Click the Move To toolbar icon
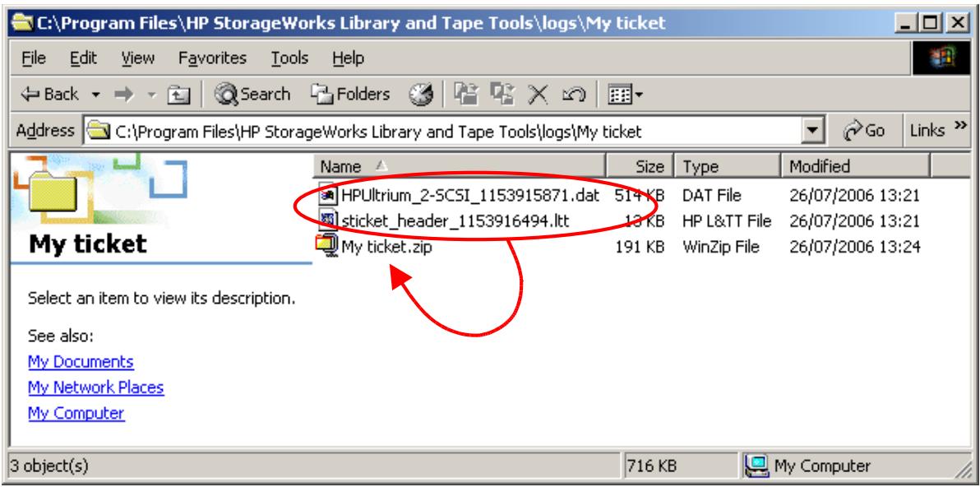This screenshot has height=487, width=980. pos(465,95)
